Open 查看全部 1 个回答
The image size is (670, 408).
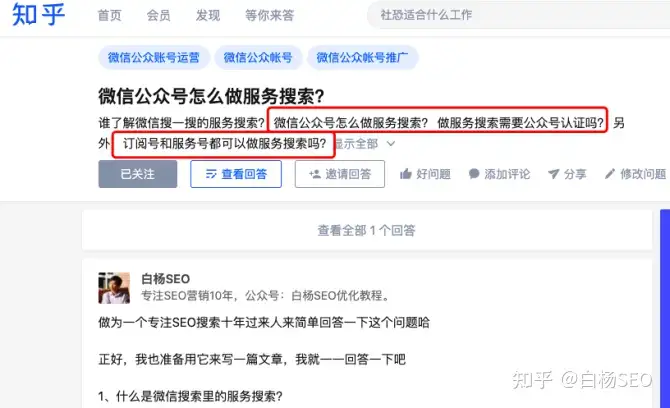pyautogui.click(x=367, y=230)
